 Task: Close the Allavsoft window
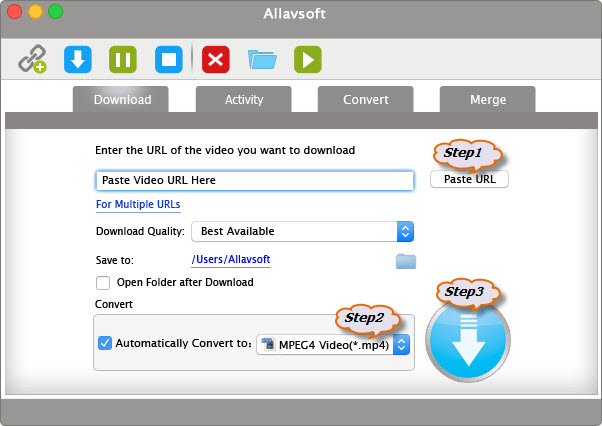click(x=15, y=12)
